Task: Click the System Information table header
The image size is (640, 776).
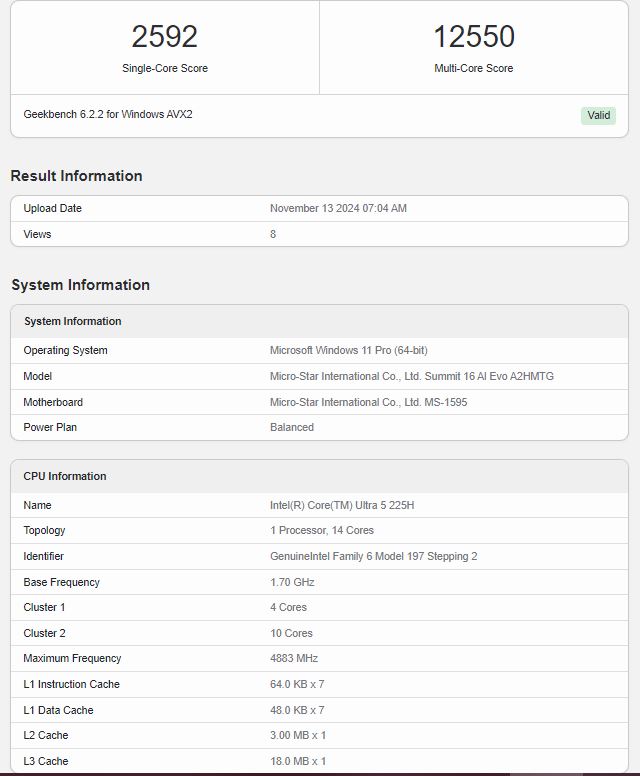Action: [72, 321]
